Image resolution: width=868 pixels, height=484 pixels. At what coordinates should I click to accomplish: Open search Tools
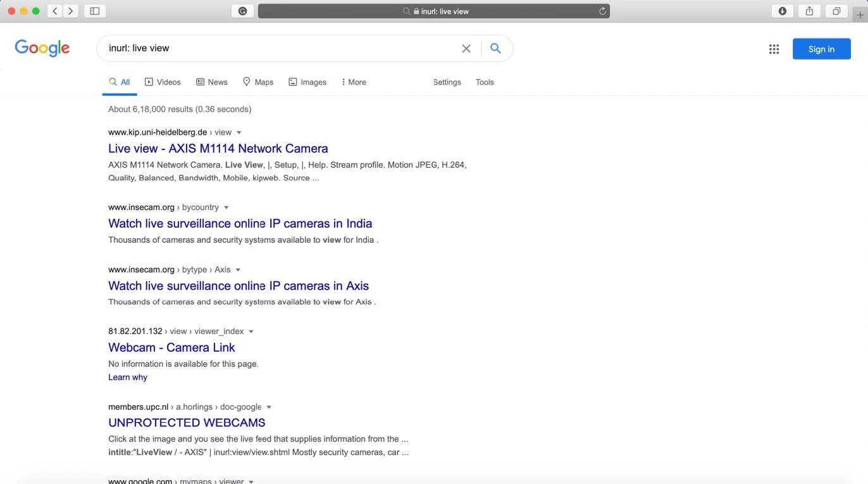pyautogui.click(x=485, y=82)
